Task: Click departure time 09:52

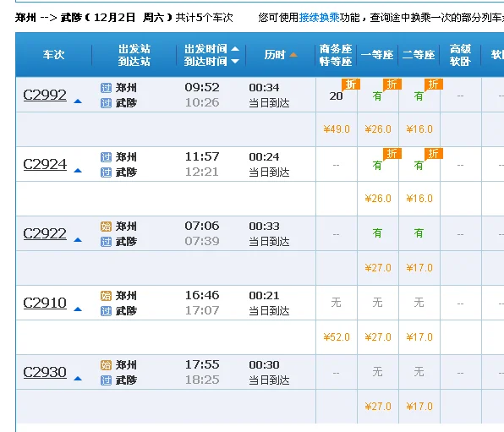Action: (202, 87)
